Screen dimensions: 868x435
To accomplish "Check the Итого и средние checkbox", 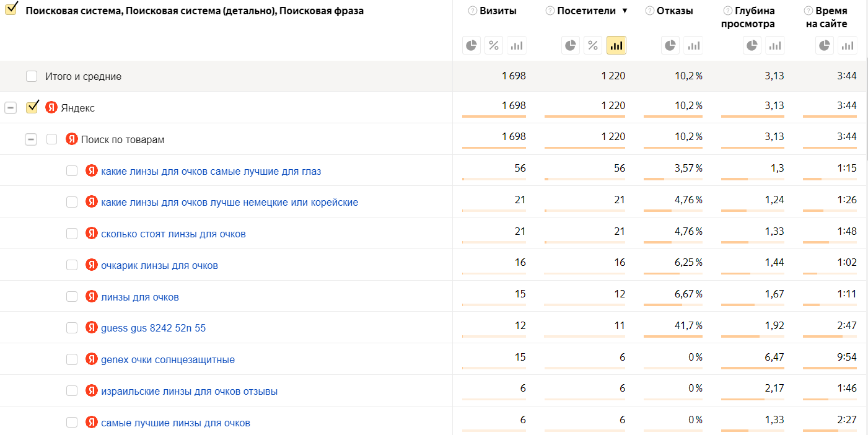I will coord(32,77).
